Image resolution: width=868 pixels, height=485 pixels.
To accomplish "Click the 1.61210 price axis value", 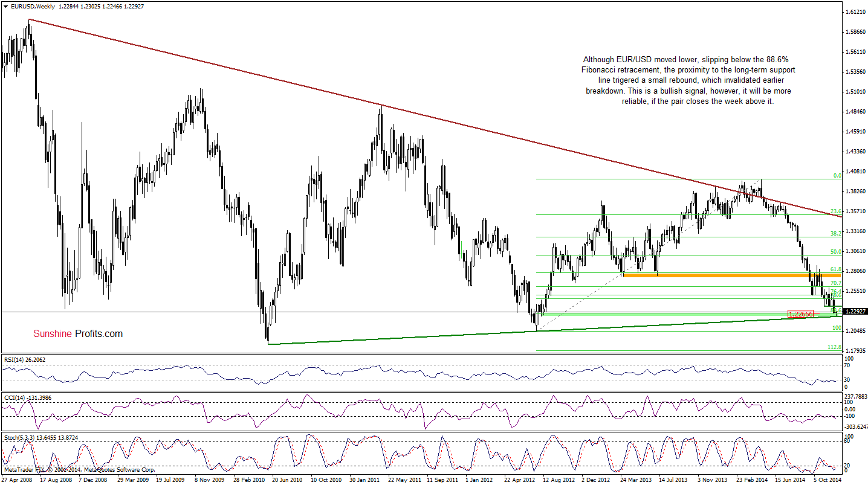I will 855,12.
